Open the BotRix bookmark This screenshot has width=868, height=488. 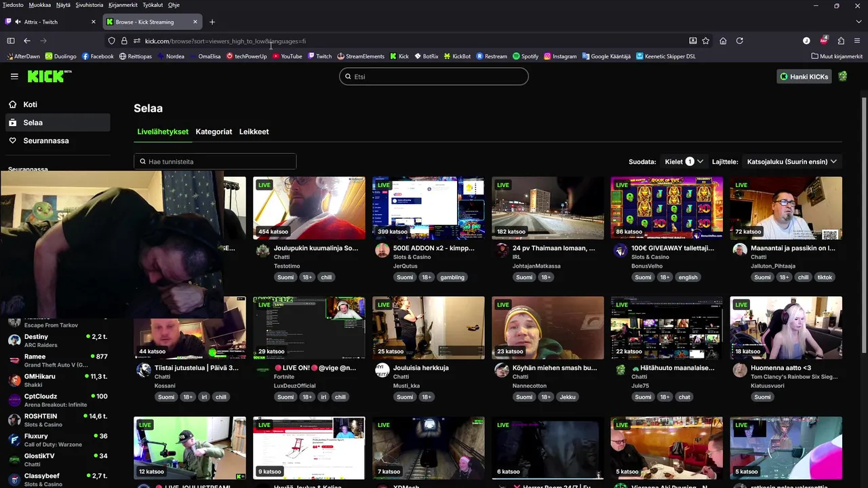(x=426, y=56)
